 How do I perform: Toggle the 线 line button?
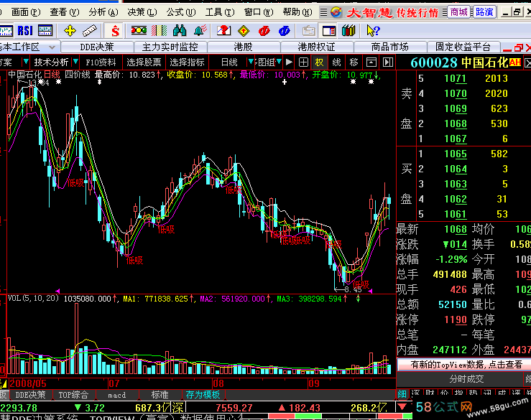(336, 62)
